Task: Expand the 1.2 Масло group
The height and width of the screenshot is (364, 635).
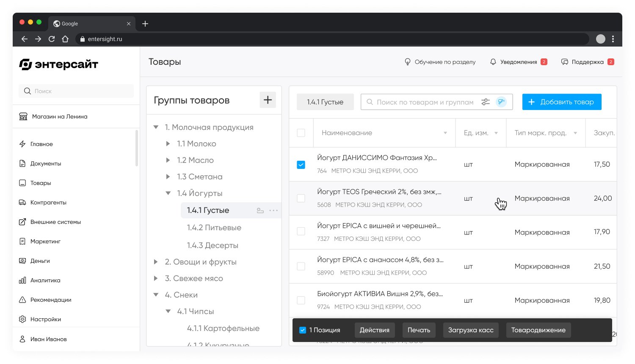Action: pyautogui.click(x=168, y=160)
